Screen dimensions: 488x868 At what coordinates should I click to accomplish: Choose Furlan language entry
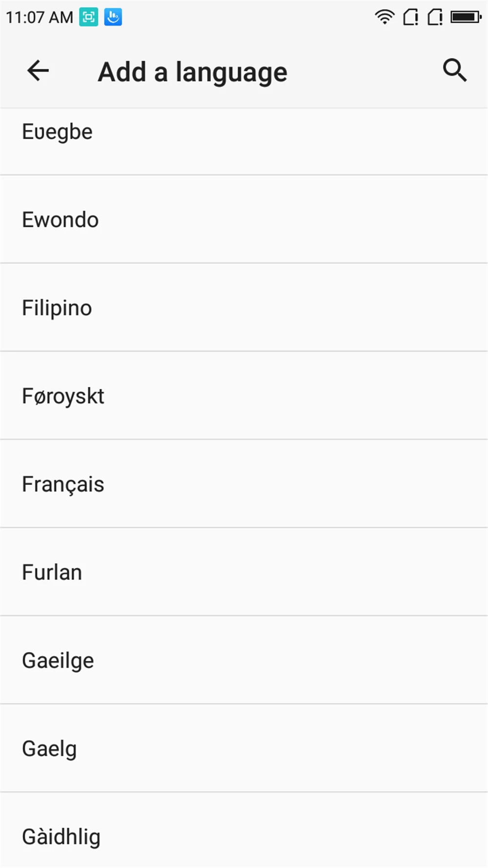click(244, 572)
